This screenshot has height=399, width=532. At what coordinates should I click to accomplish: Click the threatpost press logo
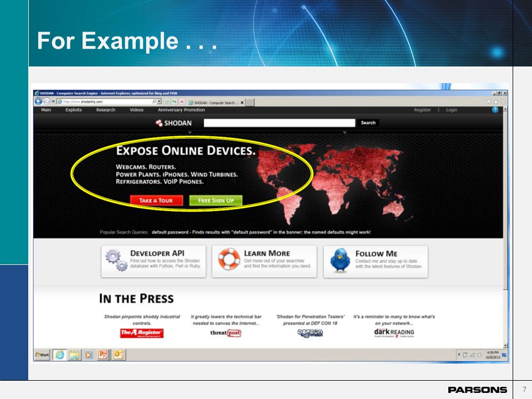tap(226, 333)
